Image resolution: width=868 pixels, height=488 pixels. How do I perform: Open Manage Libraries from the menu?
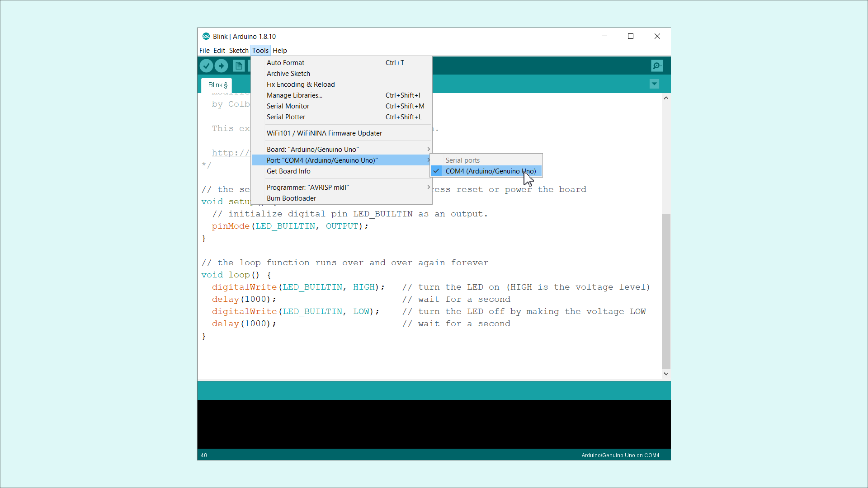[x=341, y=95]
